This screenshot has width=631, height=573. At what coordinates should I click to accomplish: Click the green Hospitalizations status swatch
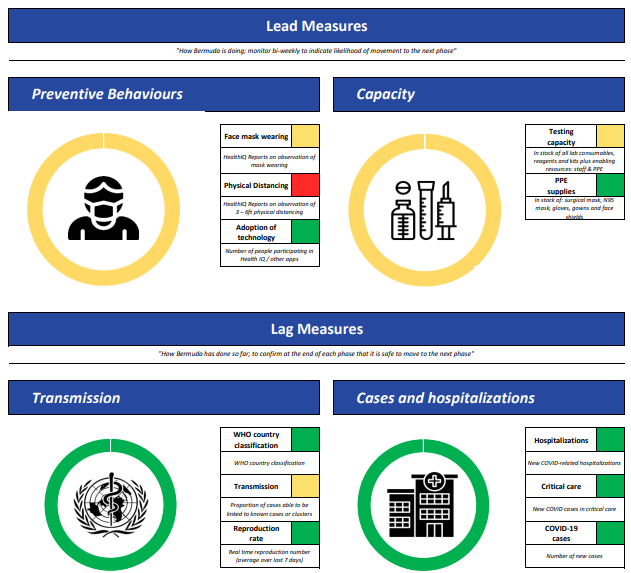point(610,440)
